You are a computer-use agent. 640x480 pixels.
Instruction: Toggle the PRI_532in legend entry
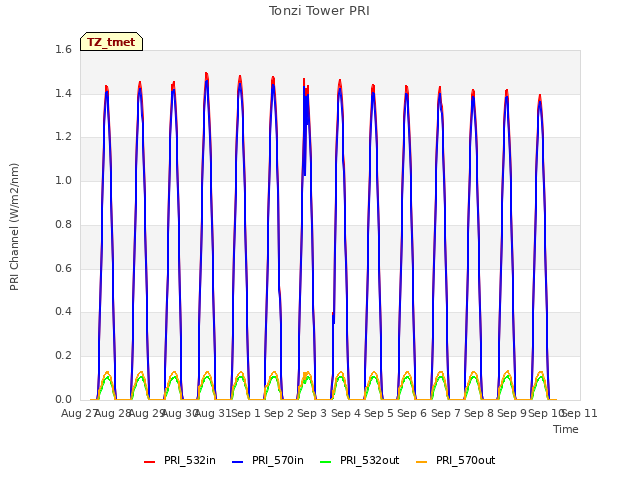[x=180, y=461]
